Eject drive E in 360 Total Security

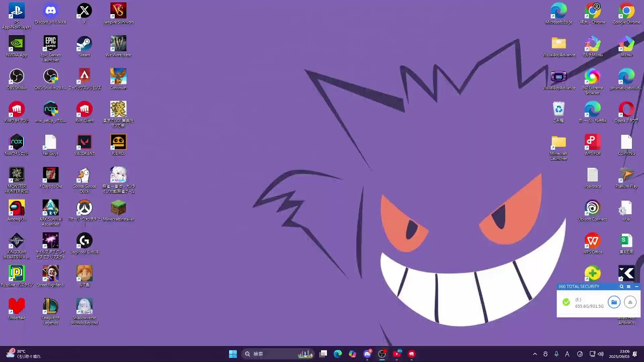pyautogui.click(x=630, y=302)
